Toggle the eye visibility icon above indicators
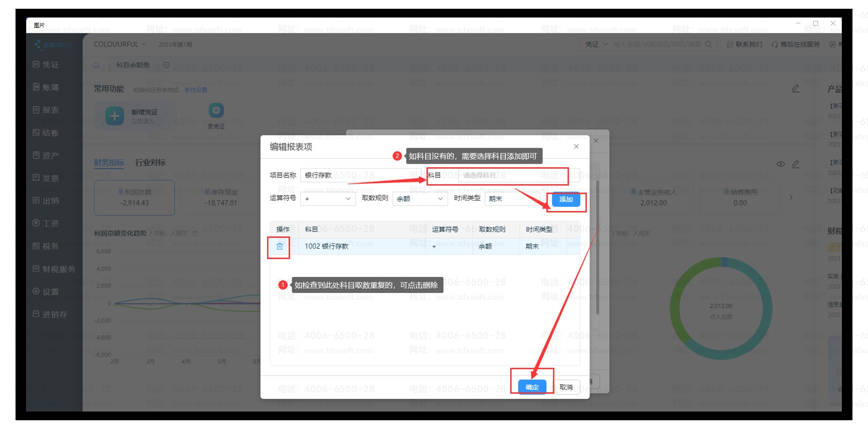 (781, 164)
